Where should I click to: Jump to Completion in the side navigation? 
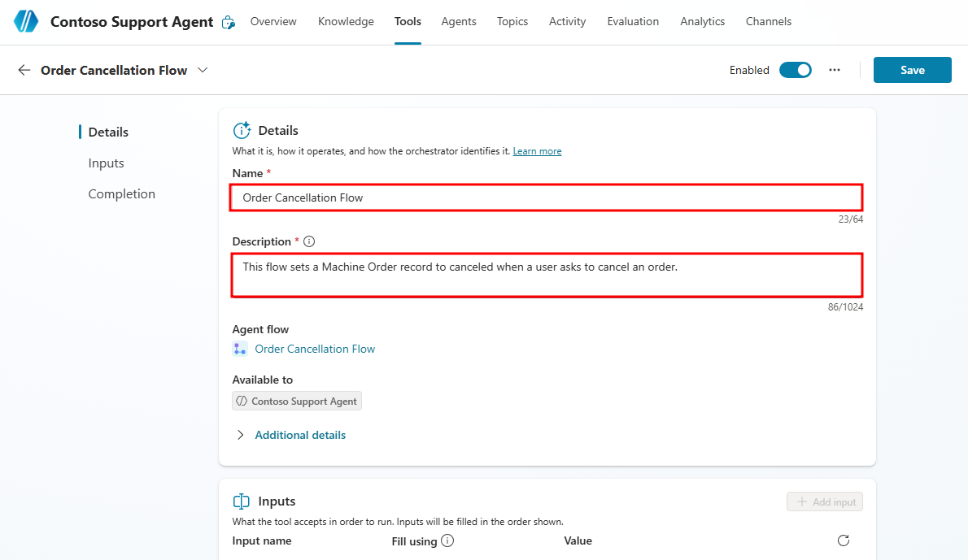pos(122,193)
